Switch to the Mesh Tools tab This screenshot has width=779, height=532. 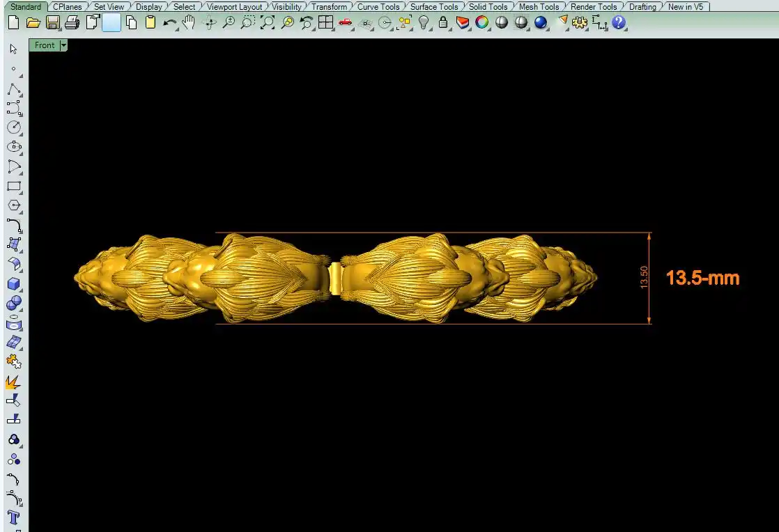pyautogui.click(x=539, y=7)
